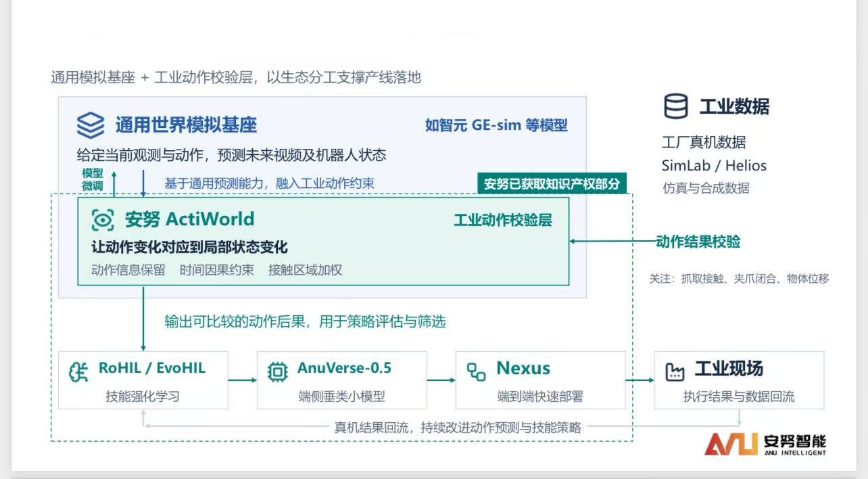
Task: Click the node link icon beside Nexus
Action: coord(477,371)
